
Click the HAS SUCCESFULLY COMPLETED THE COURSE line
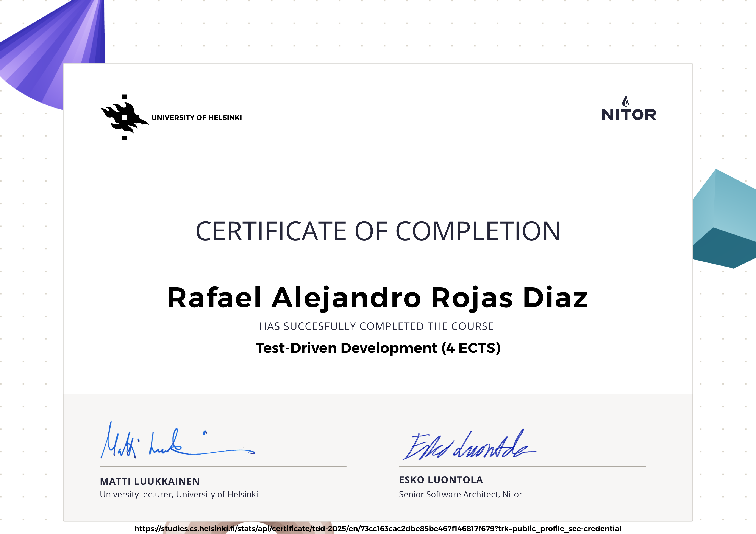[x=376, y=326]
